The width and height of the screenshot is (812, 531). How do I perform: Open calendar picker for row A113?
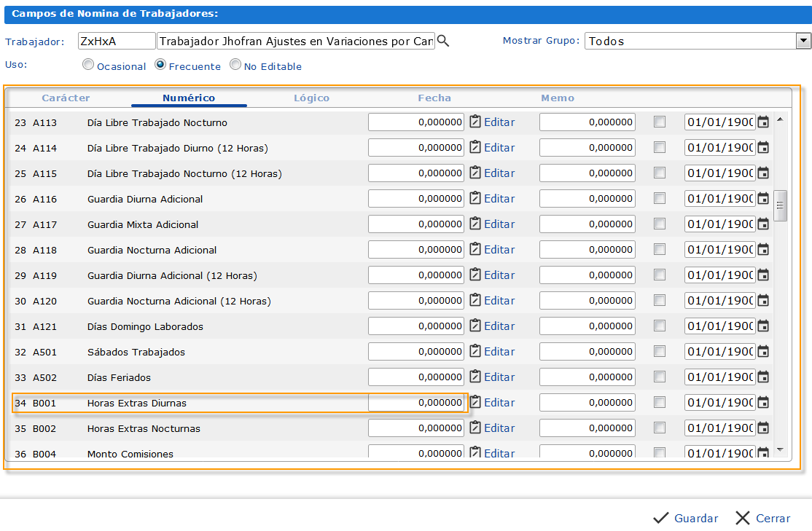click(x=763, y=122)
